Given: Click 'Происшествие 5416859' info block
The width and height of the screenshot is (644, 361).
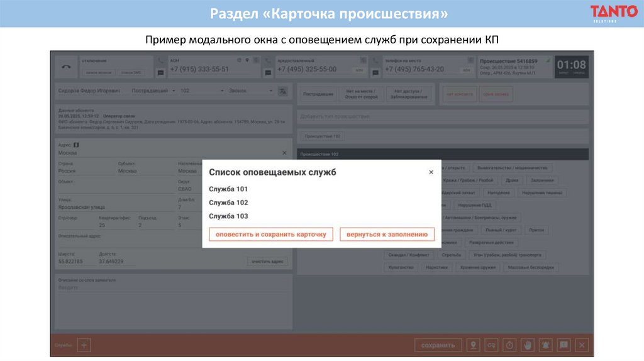Looking at the screenshot, I should click(514, 67).
